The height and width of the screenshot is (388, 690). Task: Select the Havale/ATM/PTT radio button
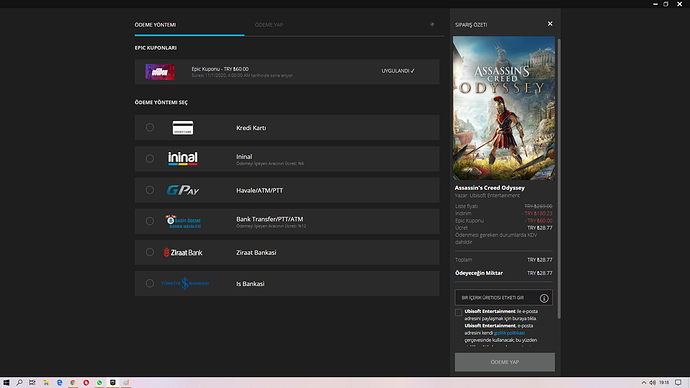(150, 190)
